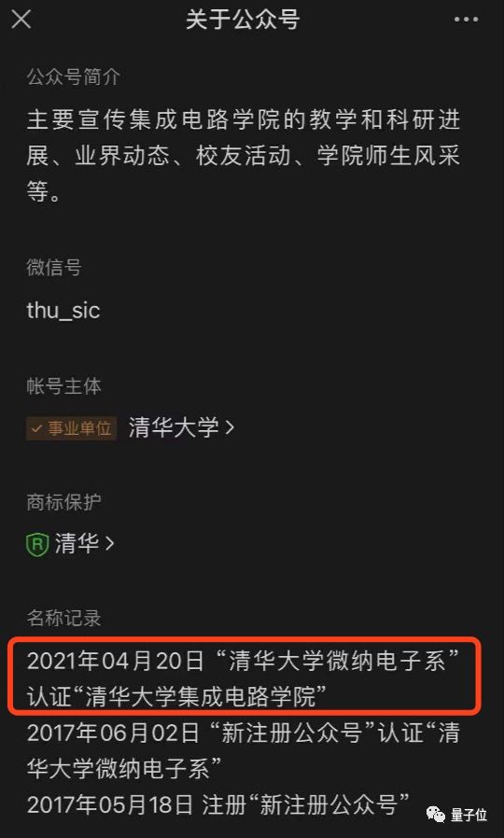Click the 2021年04月20日 name record entry
The width and height of the screenshot is (504, 838).
coord(244,678)
